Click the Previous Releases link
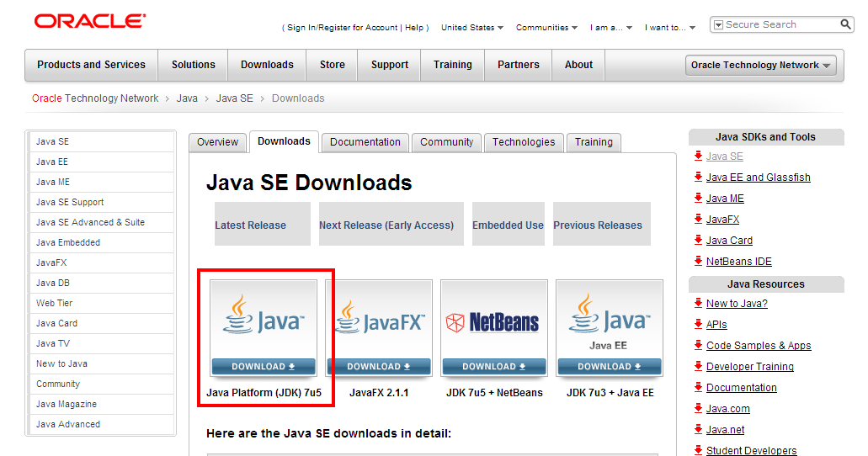This screenshot has height=456, width=868. (598, 225)
